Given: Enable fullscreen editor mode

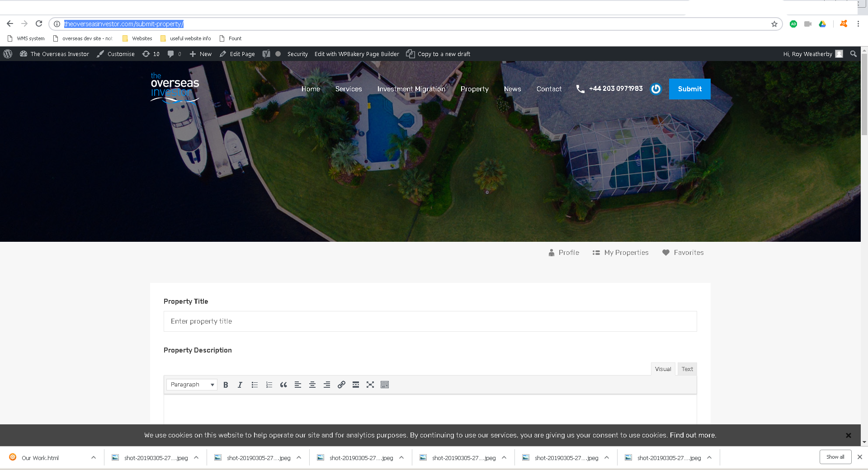Looking at the screenshot, I should pyautogui.click(x=370, y=385).
